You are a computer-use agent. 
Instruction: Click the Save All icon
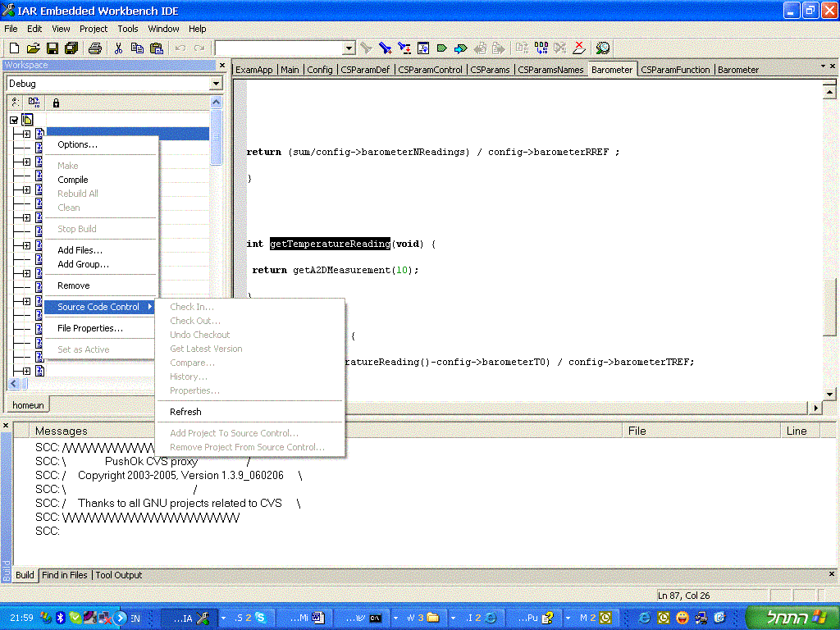(71, 48)
